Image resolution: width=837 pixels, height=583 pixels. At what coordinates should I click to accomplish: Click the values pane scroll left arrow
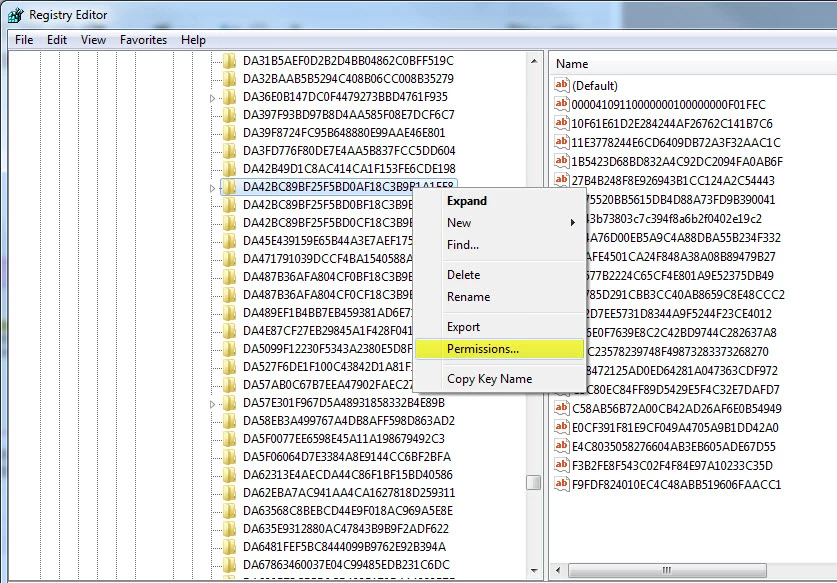point(558,570)
